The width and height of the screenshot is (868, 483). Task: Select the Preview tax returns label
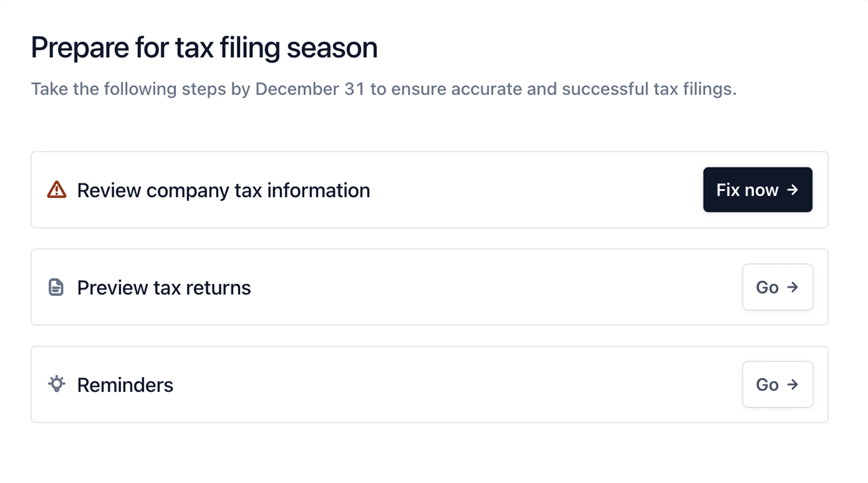coord(164,288)
